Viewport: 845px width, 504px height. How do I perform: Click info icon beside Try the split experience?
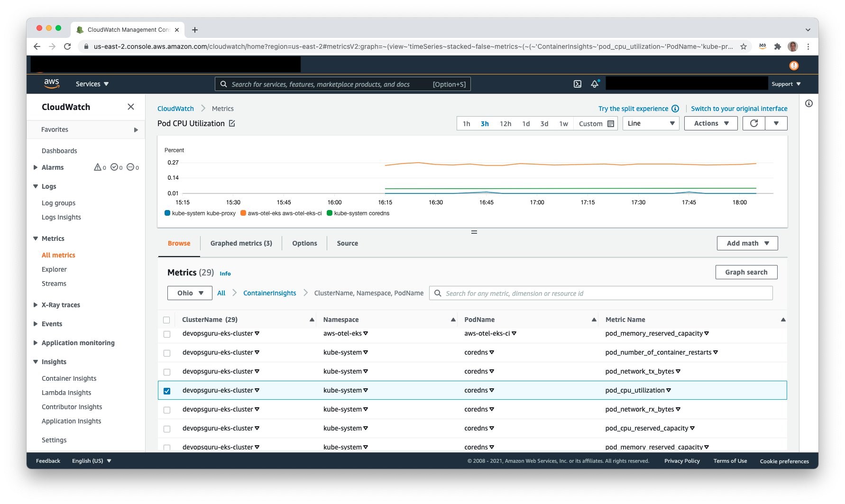tap(675, 109)
